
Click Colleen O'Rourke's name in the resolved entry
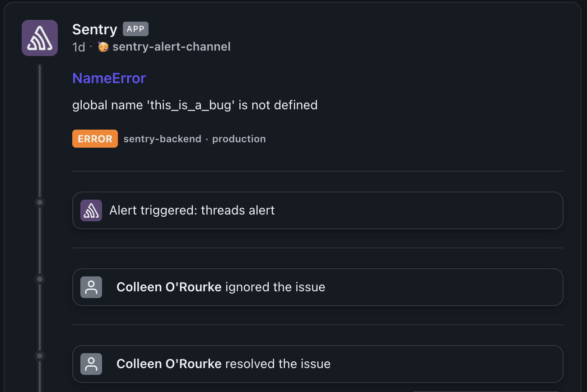tap(169, 364)
